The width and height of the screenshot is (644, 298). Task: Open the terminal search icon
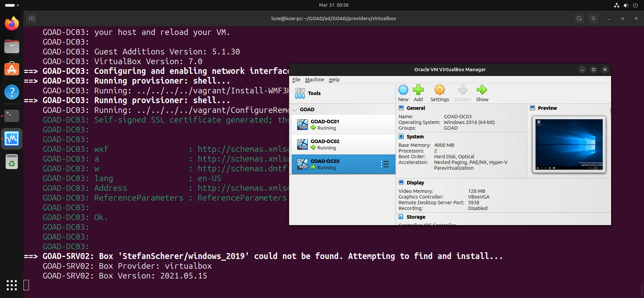pos(579,18)
